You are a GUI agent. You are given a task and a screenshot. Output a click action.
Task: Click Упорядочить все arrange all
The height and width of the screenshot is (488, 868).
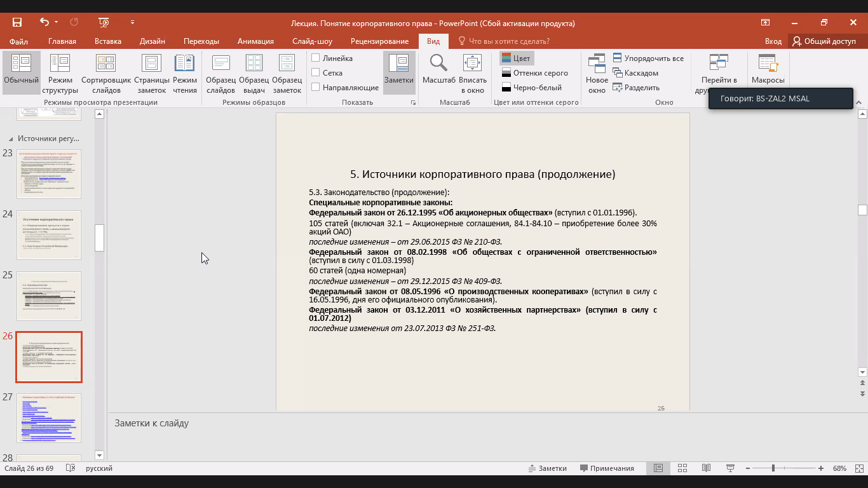pyautogui.click(x=648, y=58)
